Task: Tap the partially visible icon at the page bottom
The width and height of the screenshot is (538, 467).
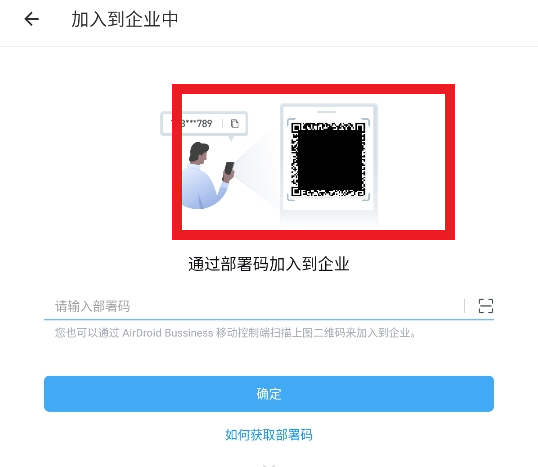Action: point(269,465)
